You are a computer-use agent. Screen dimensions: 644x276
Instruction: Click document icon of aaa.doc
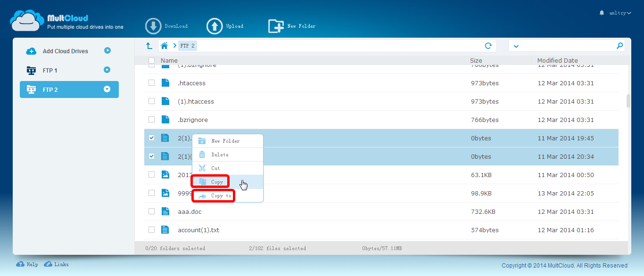(x=165, y=211)
